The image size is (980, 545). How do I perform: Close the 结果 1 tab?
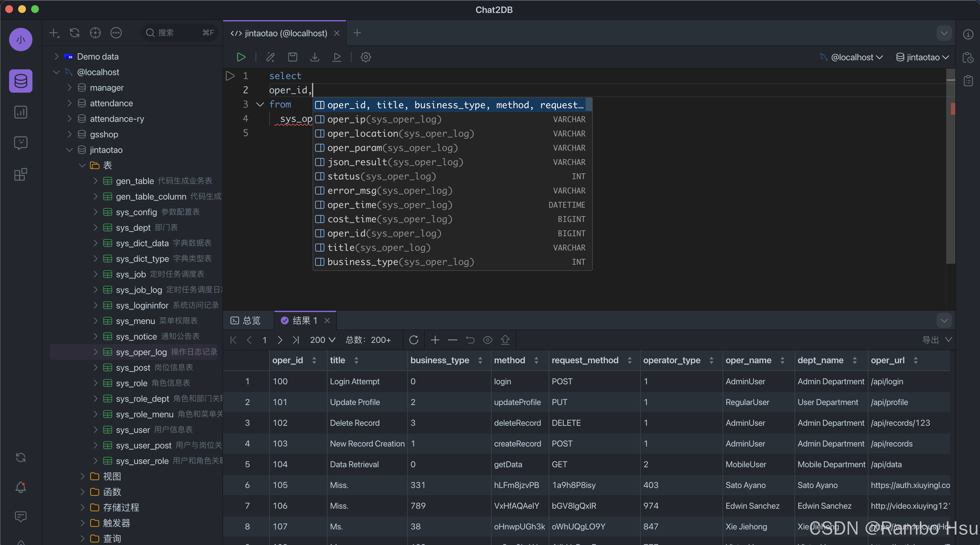(327, 320)
